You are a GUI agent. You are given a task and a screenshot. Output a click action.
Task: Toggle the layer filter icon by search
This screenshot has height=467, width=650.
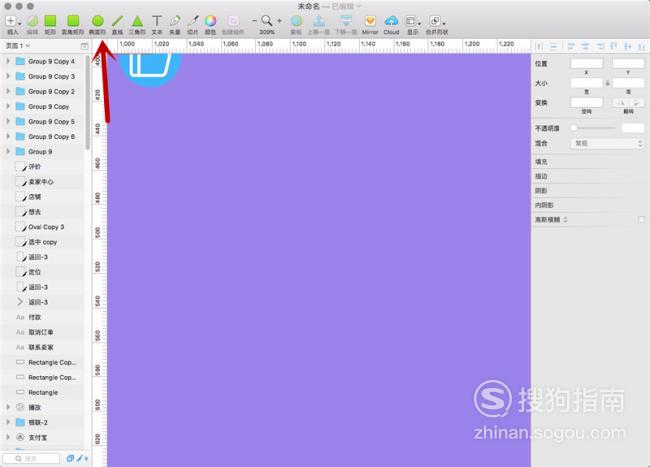(70, 458)
